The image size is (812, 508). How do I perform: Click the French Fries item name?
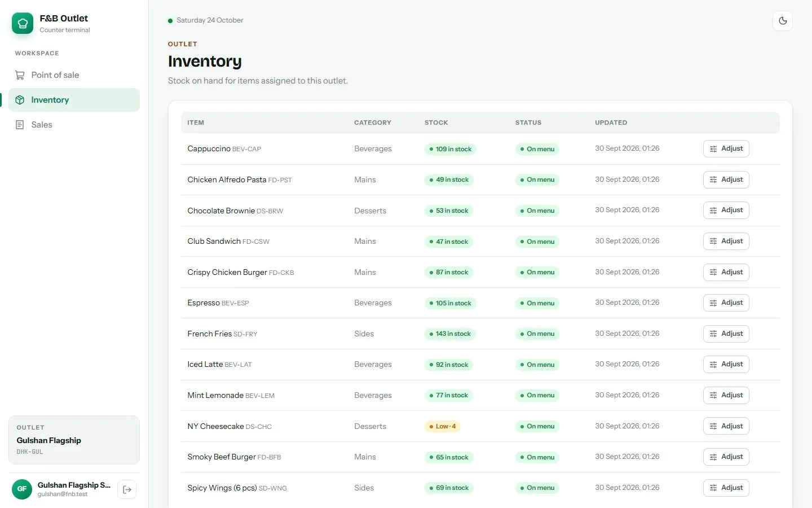pyautogui.click(x=209, y=334)
